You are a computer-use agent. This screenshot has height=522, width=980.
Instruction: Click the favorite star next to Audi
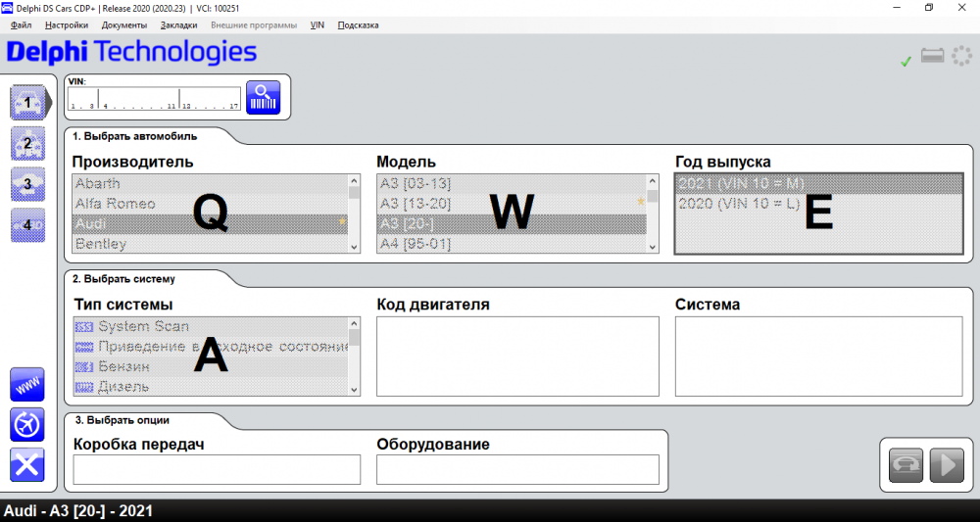342,221
